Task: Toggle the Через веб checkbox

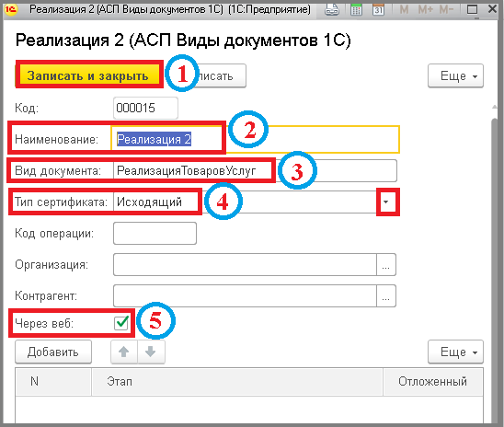Action: [x=121, y=323]
